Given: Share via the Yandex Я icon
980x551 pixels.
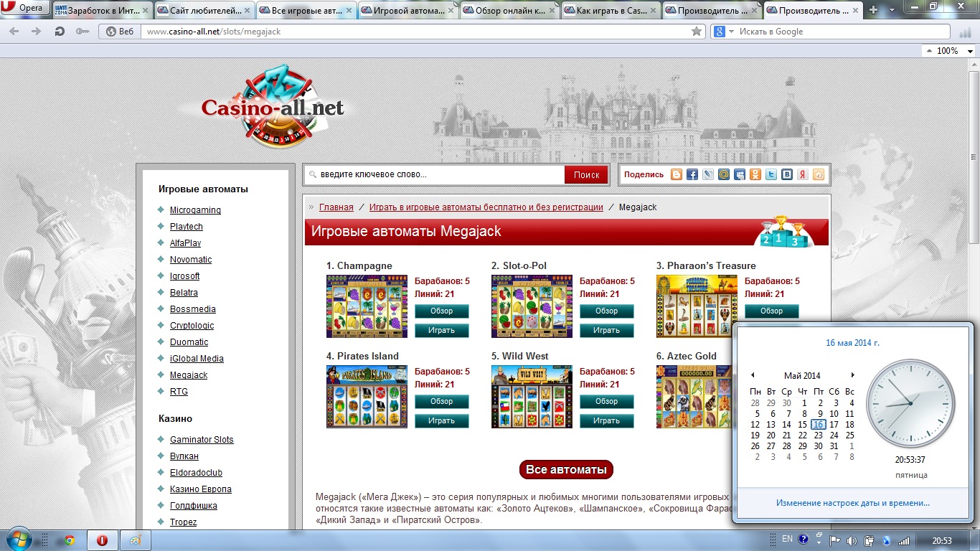Looking at the screenshot, I should (803, 174).
